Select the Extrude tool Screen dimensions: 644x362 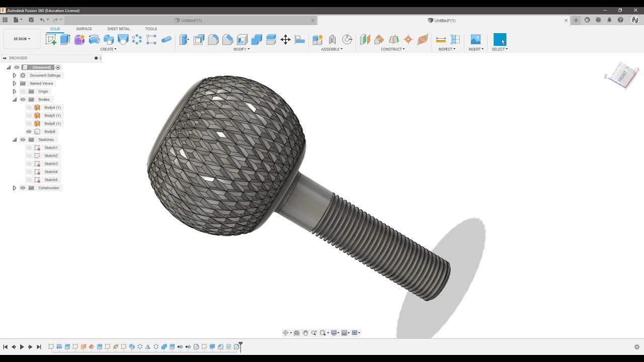coord(65,40)
